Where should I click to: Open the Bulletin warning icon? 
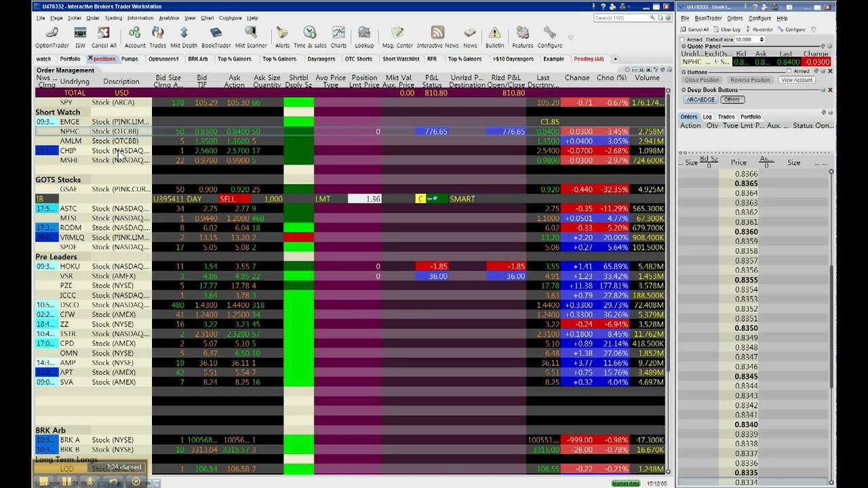tap(494, 37)
